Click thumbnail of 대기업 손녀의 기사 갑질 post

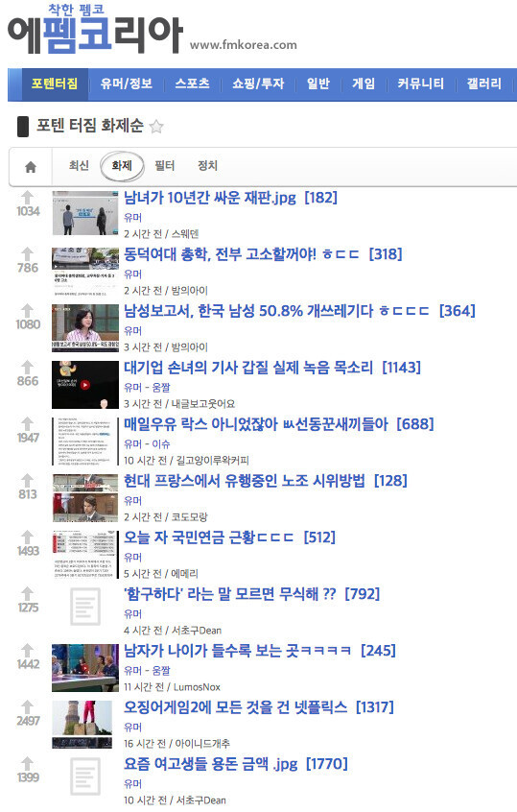click(85, 385)
